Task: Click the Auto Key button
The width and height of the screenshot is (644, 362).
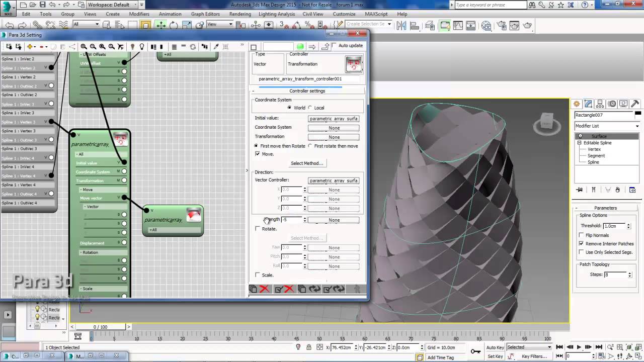Action: pyautogui.click(x=495, y=347)
